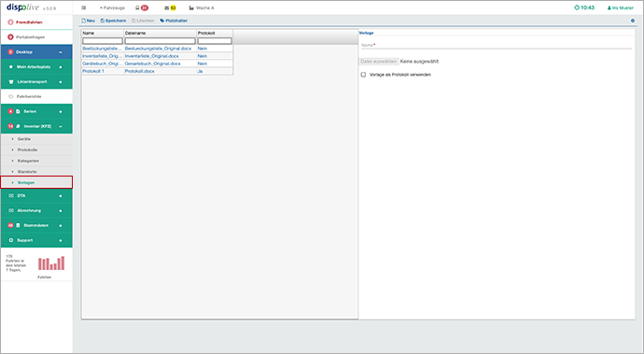Click the 'Ja' value in Protokoll column

(x=200, y=71)
